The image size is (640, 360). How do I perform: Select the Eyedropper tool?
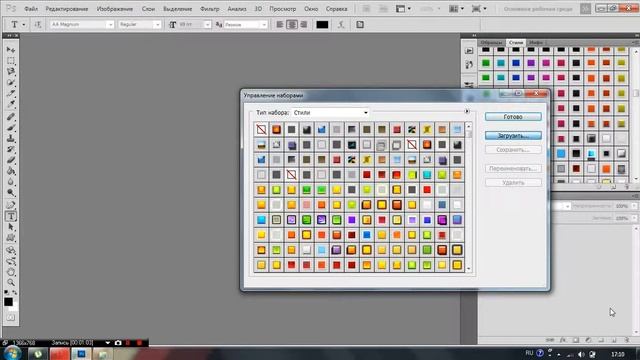(x=11, y=104)
